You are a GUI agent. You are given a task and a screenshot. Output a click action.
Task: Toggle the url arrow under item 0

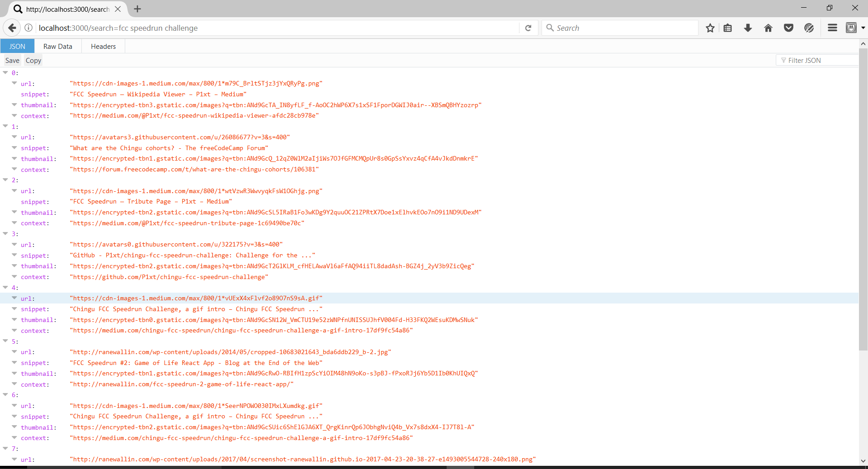coord(14,83)
